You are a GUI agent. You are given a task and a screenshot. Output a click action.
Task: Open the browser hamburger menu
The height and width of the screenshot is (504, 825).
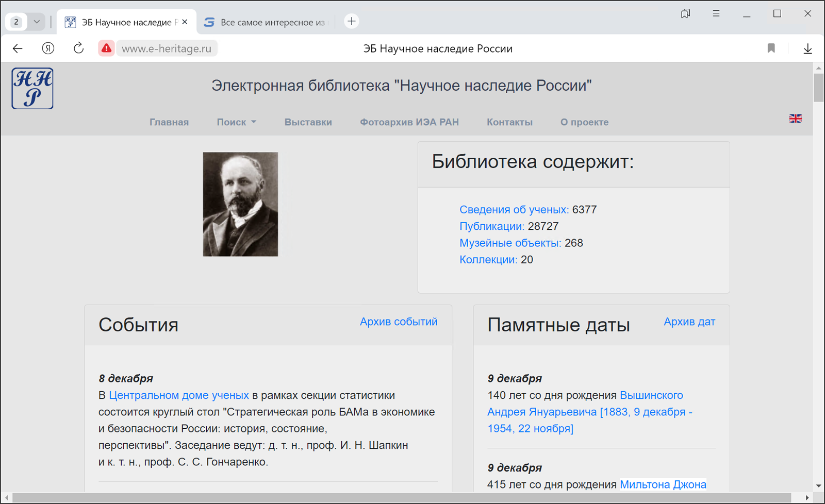click(x=716, y=14)
